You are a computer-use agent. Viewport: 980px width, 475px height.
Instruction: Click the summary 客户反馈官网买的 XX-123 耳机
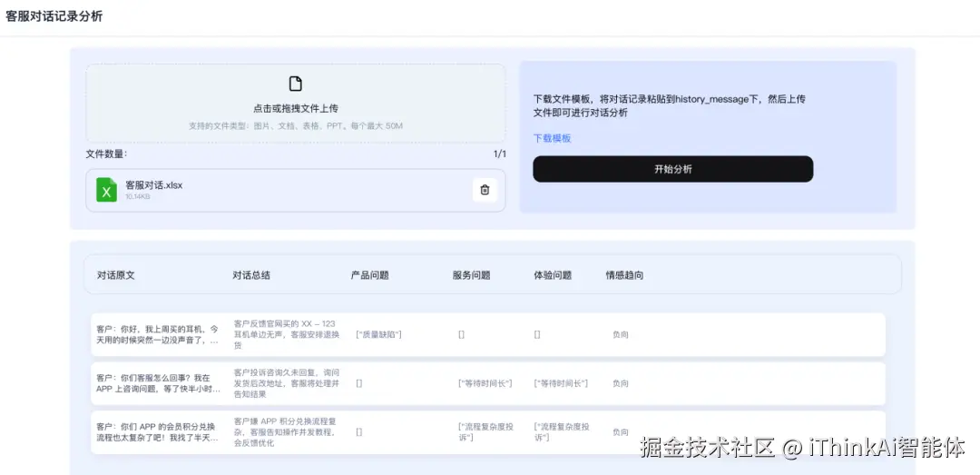pos(286,335)
